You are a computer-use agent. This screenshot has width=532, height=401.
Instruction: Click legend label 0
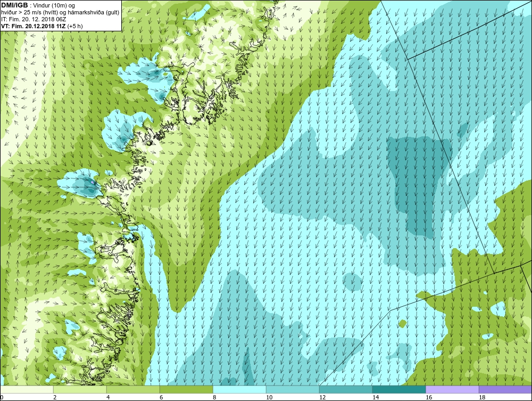(x=2, y=397)
